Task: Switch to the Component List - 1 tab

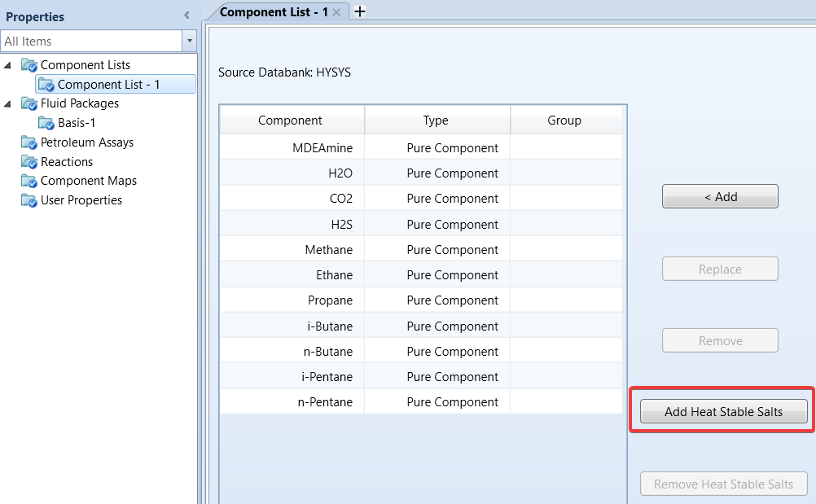Action: [274, 11]
